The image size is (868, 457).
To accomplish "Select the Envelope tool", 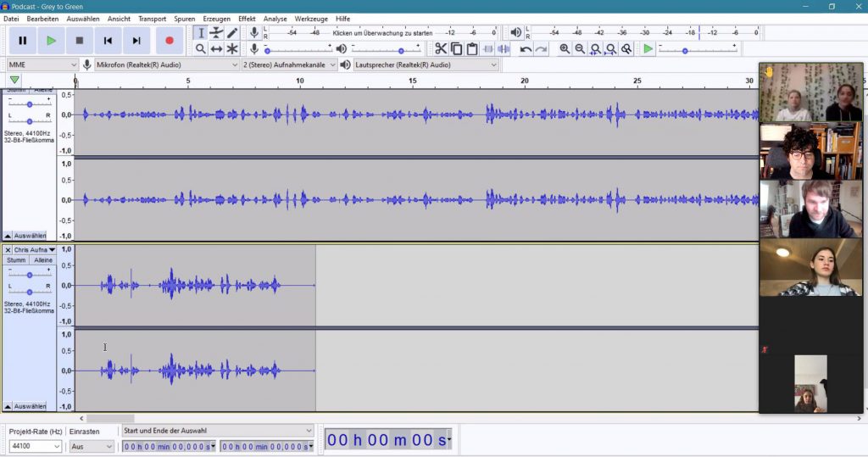I will (x=216, y=32).
